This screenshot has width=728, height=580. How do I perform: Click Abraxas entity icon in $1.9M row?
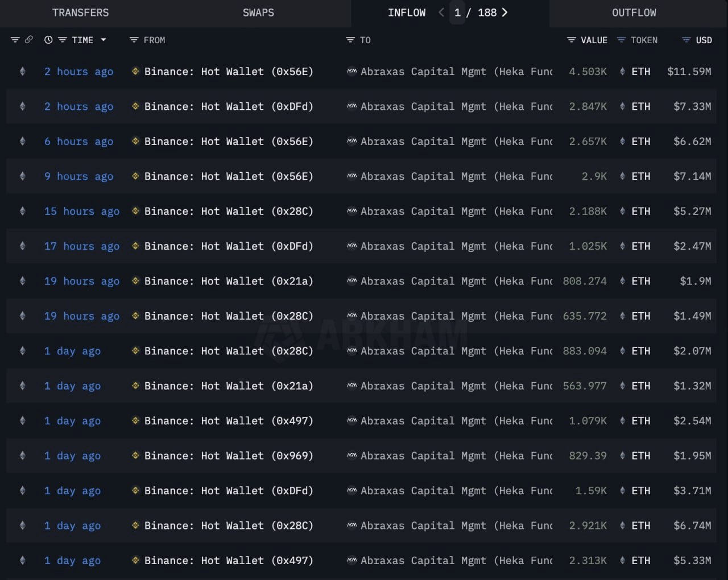(x=352, y=281)
